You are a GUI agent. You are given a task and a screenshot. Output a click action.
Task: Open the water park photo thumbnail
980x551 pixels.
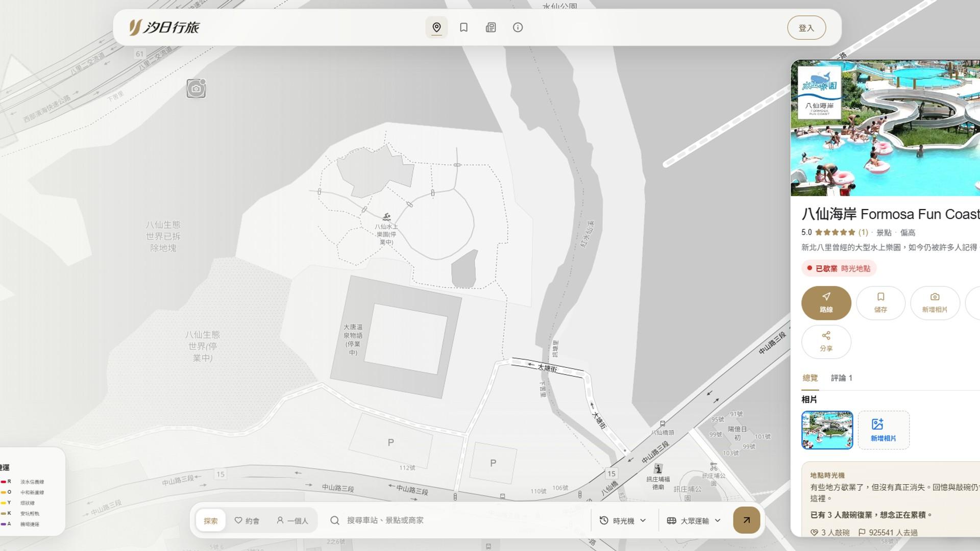827,430
